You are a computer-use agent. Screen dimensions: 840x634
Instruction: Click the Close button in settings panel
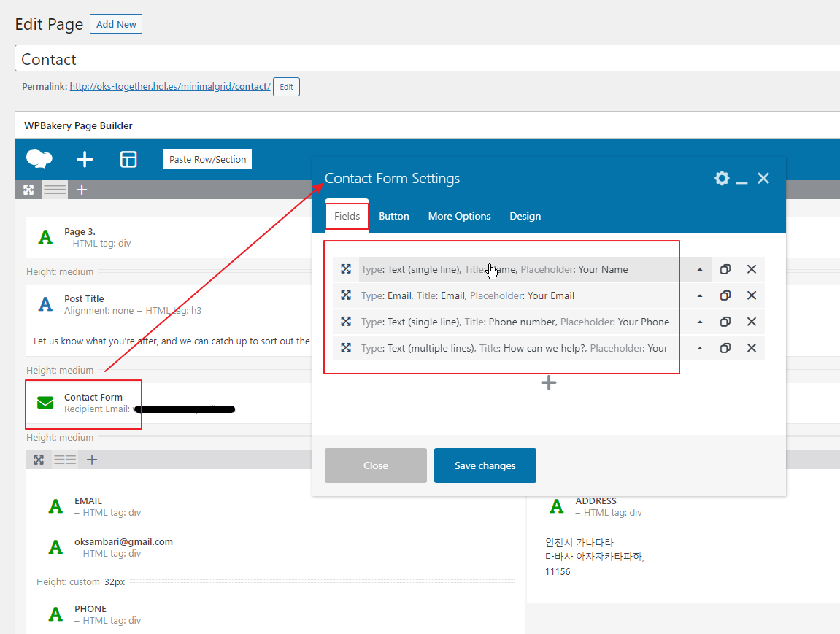pos(376,465)
